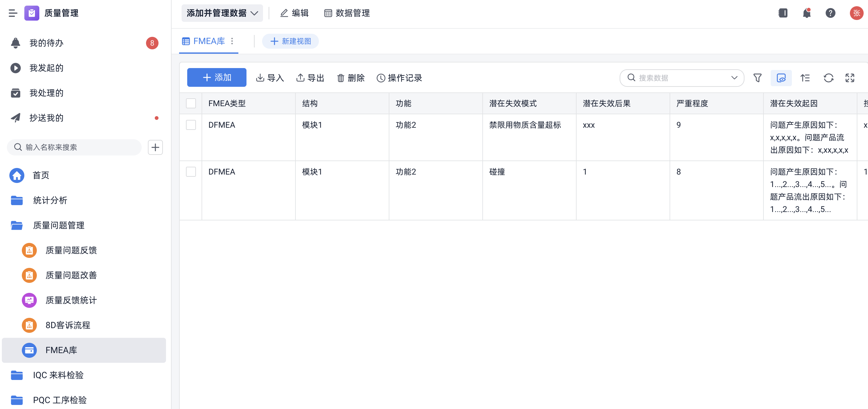Viewport: 868px width, 409px height.
Task: Click the plus icon beside sidebar search
Action: coord(155,147)
